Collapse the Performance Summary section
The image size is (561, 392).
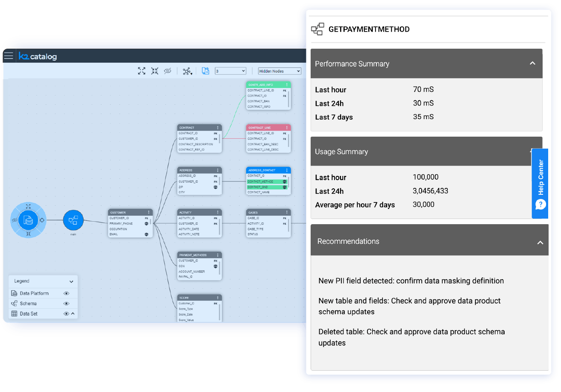(x=532, y=63)
